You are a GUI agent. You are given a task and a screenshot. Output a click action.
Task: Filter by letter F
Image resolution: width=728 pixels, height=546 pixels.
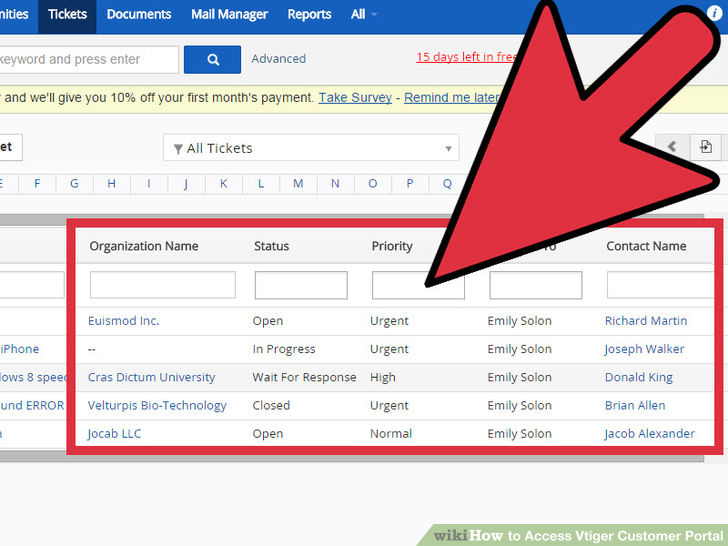(x=37, y=183)
